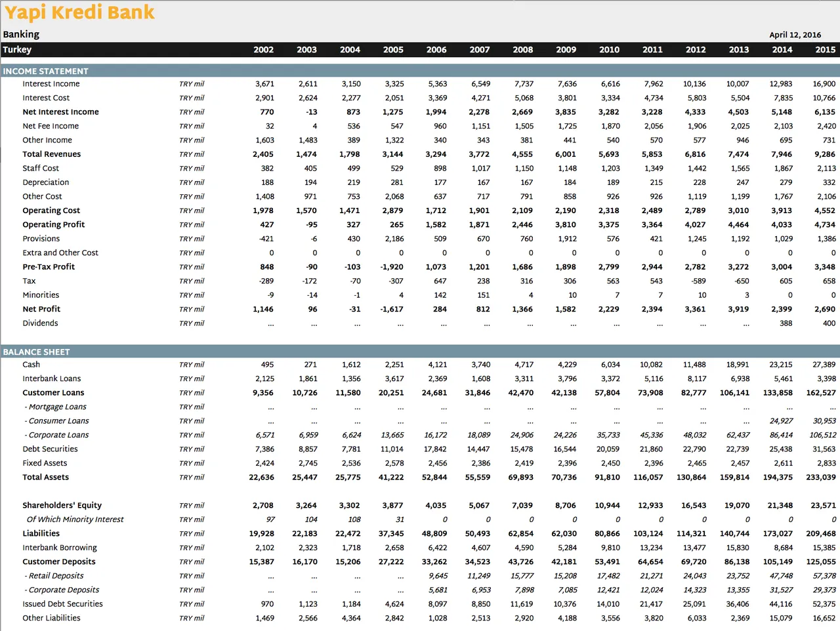Image resolution: width=840 pixels, height=631 pixels.
Task: Click the 2011 year column header
Action: (652, 50)
